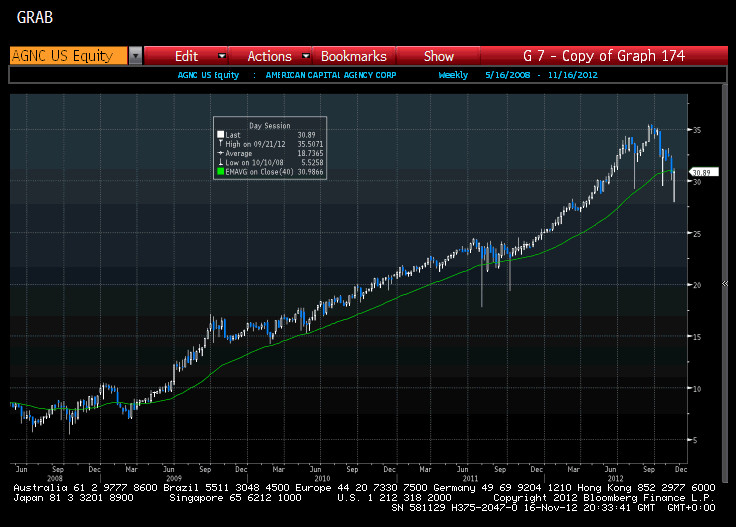
Task: Click the Weekly periodicity label
Action: pos(453,75)
